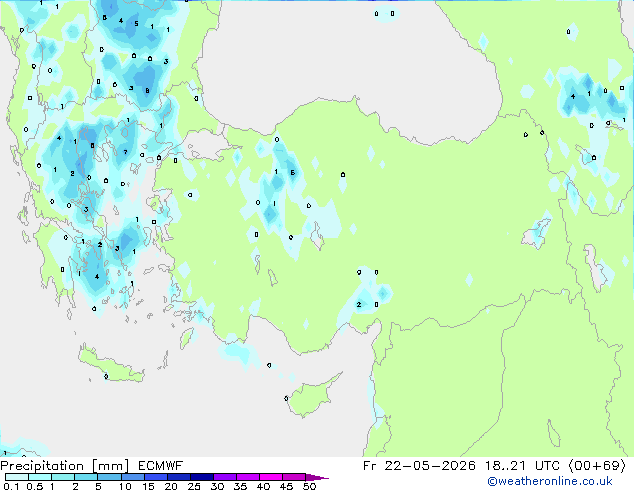Click the 35–40 mm legend color swatch
634x490 pixels.
tap(247, 477)
